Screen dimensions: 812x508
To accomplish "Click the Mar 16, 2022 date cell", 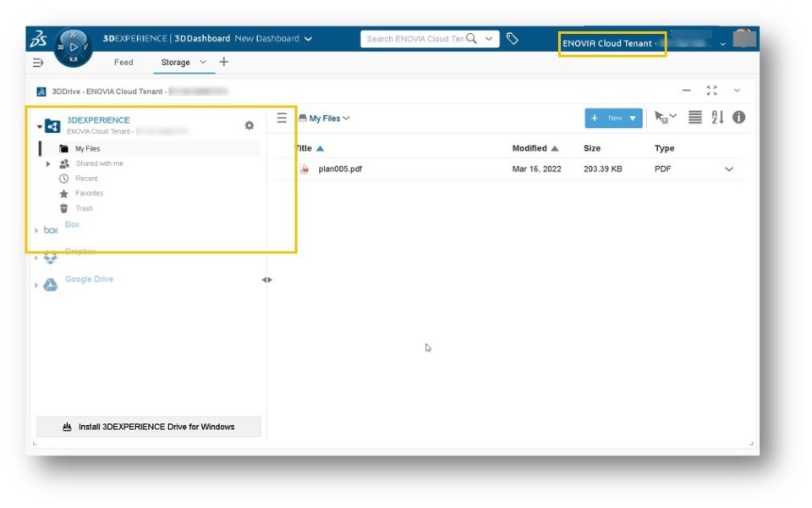I will pyautogui.click(x=536, y=169).
